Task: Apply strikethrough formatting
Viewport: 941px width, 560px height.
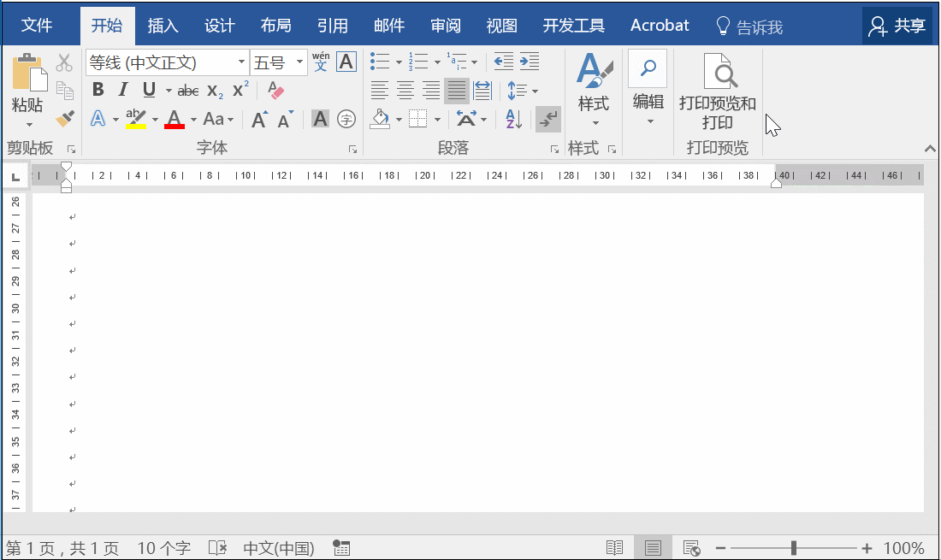Action: click(x=188, y=91)
